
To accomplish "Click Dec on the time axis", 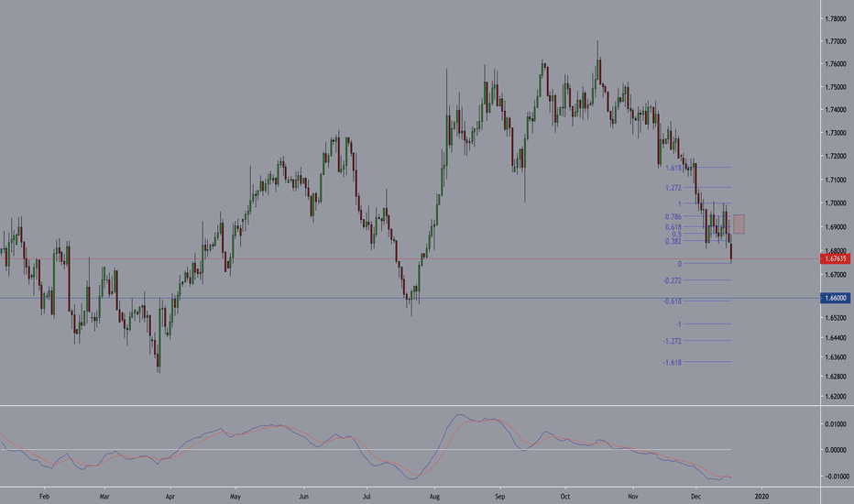I will pos(698,495).
